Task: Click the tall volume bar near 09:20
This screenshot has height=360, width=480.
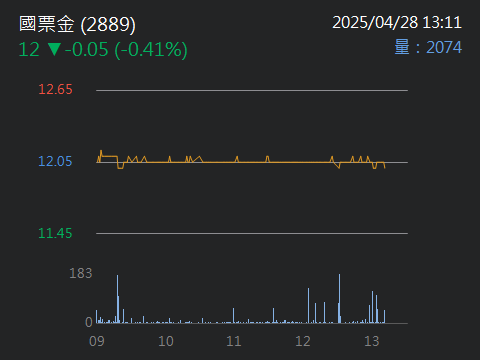Action: pos(117,299)
